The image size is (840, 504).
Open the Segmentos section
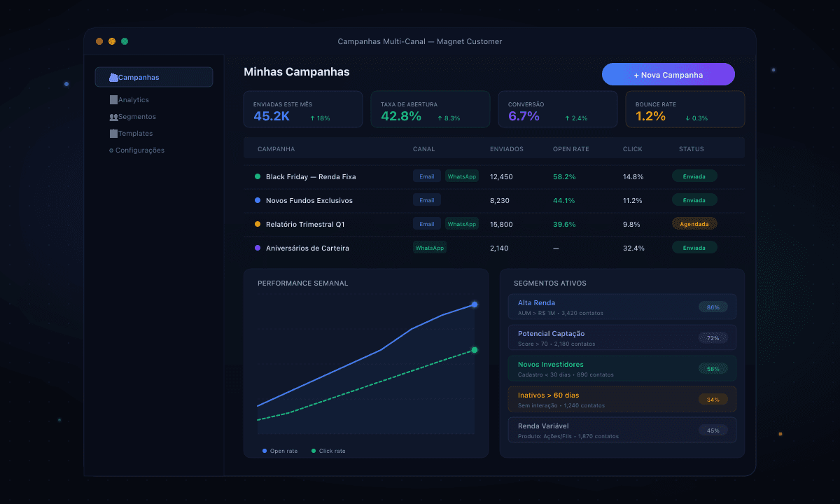coord(136,116)
